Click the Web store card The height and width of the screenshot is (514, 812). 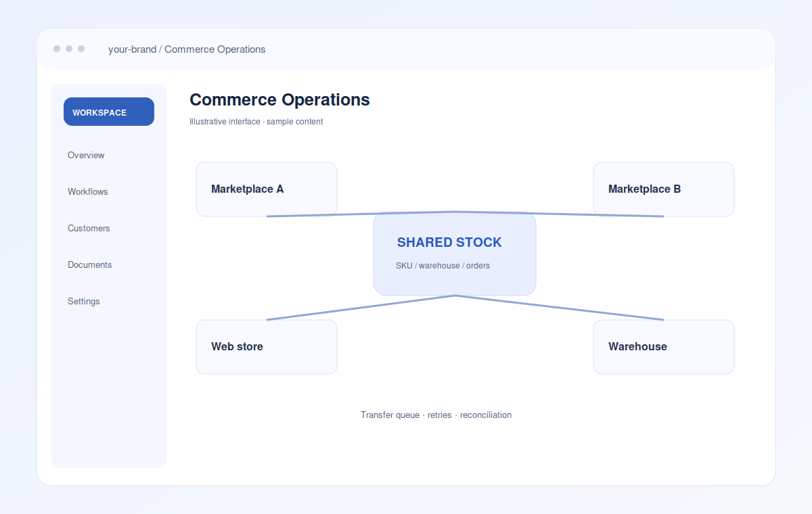[267, 347]
